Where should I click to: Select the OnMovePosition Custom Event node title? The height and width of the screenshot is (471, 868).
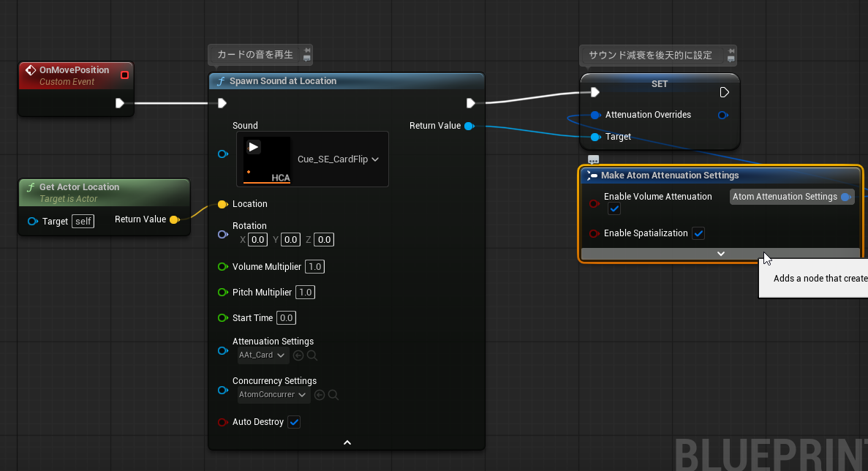coord(74,70)
